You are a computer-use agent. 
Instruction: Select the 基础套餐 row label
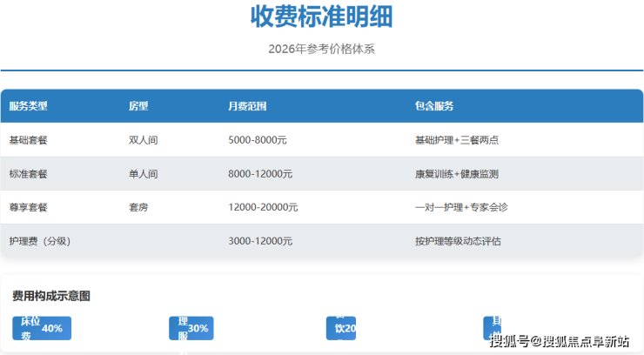pyautogui.click(x=29, y=140)
